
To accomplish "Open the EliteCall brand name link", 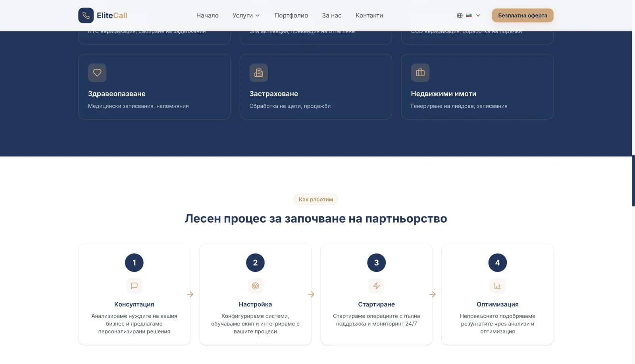I will coord(112,15).
